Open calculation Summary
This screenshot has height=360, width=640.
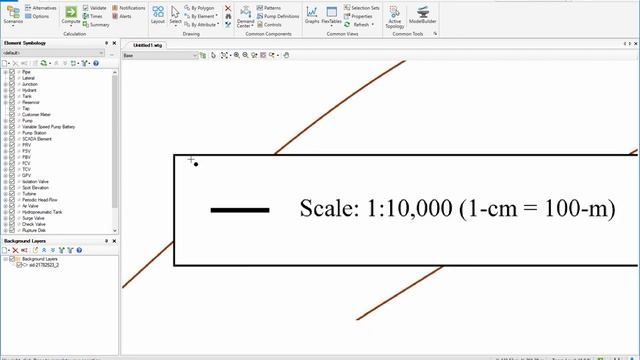pyautogui.click(x=96, y=25)
